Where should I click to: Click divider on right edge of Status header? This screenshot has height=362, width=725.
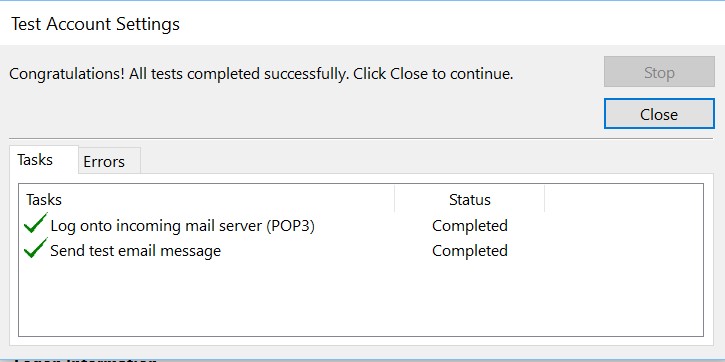click(544, 199)
